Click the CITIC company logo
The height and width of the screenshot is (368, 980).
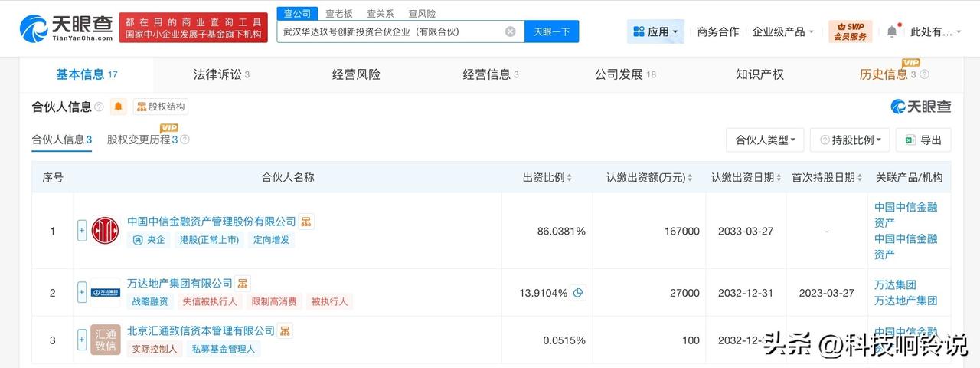pos(106,231)
